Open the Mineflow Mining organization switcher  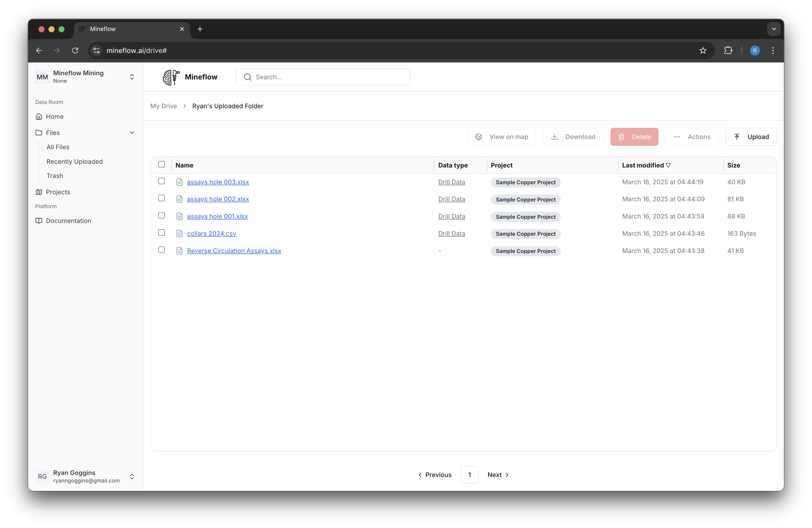pos(85,77)
